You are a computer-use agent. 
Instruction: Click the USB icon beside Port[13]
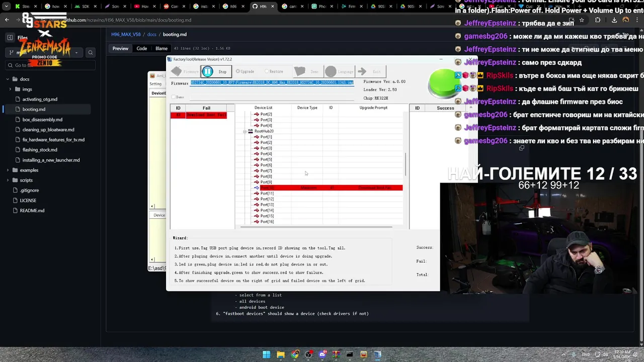point(257,205)
